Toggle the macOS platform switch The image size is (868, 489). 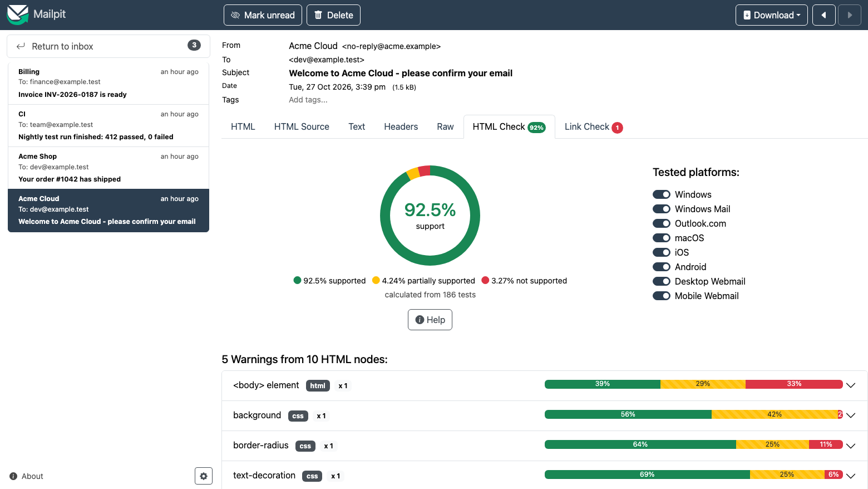click(x=662, y=238)
